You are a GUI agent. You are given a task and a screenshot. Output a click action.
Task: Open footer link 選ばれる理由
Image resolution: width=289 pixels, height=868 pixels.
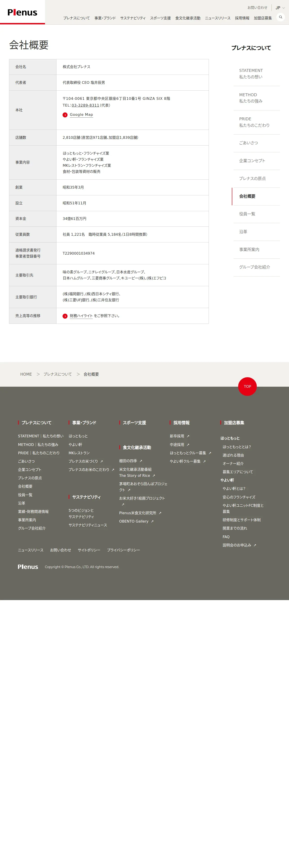233,456
